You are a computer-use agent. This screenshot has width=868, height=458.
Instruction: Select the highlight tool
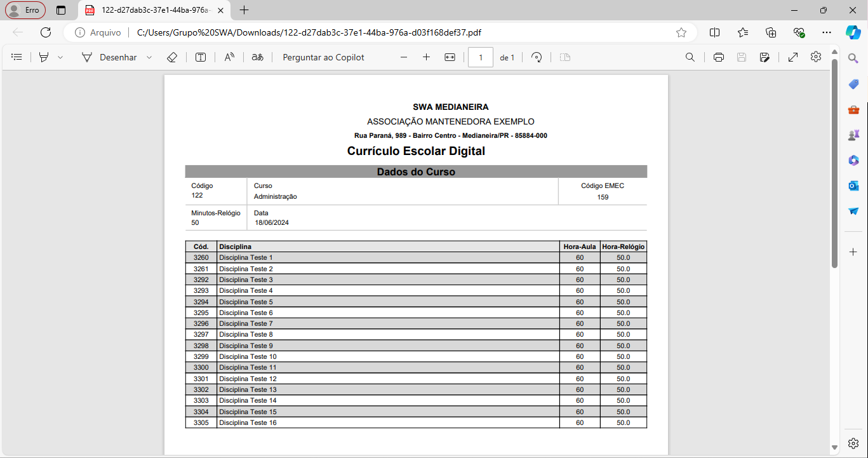(44, 57)
